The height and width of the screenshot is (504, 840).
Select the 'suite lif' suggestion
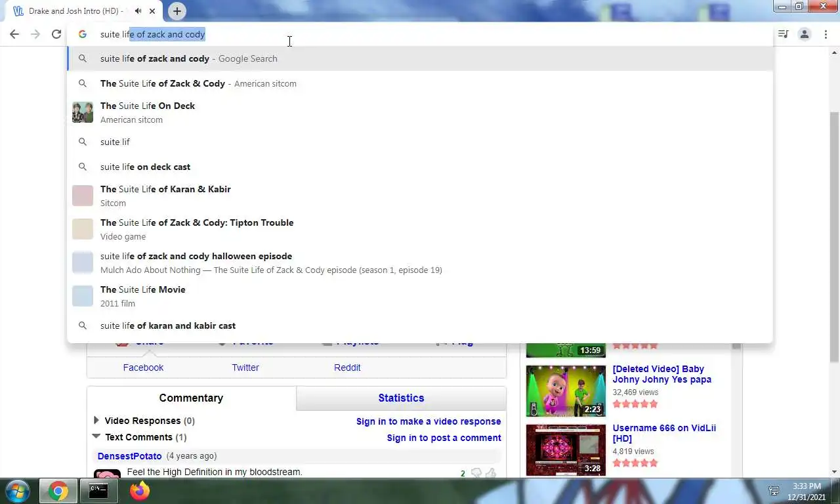coord(420,142)
